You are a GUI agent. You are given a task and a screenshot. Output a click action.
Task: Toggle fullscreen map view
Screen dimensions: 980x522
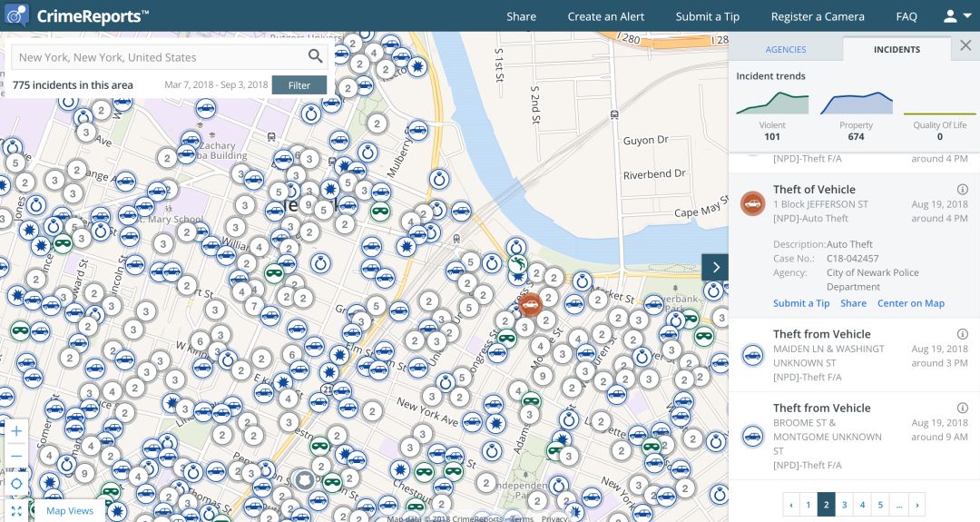(x=16, y=510)
